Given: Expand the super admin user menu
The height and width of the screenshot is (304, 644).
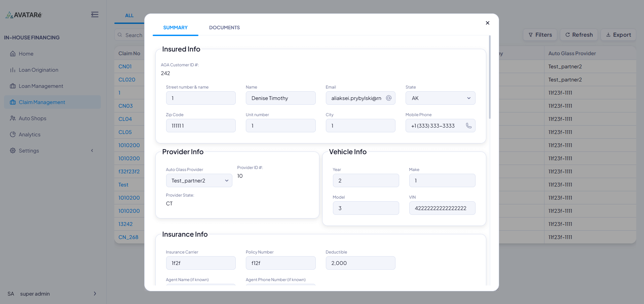Looking at the screenshot, I should click(95, 294).
